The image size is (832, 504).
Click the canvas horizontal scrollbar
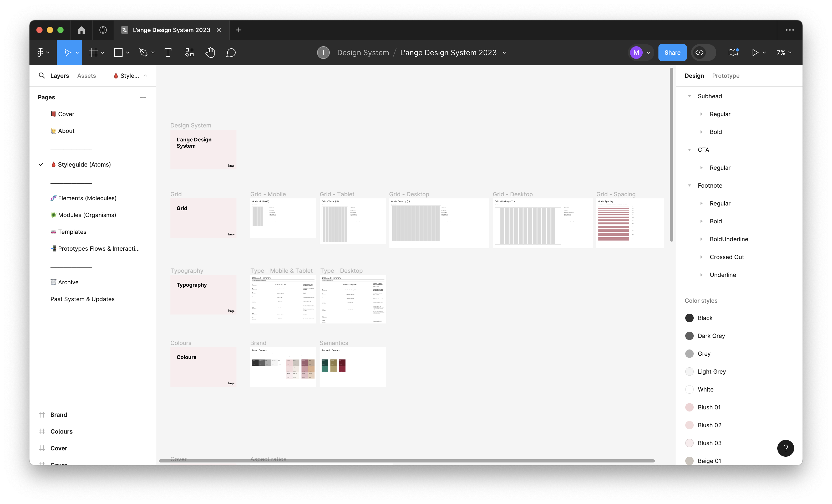point(407,461)
